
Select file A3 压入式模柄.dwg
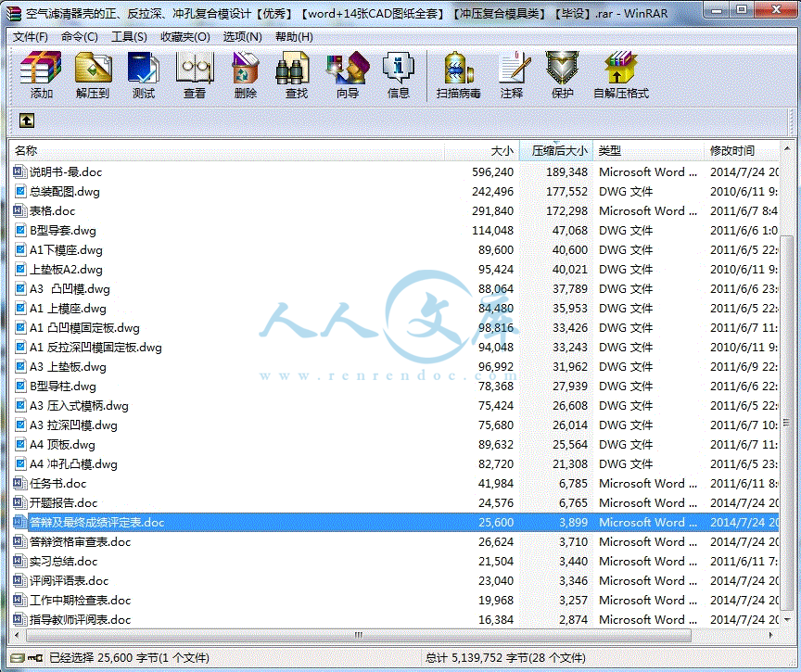[79, 405]
